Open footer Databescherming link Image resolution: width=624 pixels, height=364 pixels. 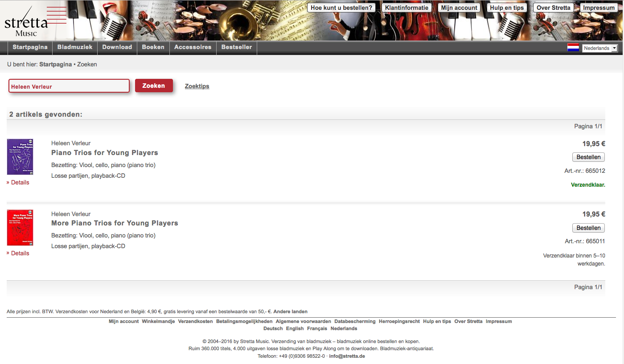pyautogui.click(x=355, y=321)
